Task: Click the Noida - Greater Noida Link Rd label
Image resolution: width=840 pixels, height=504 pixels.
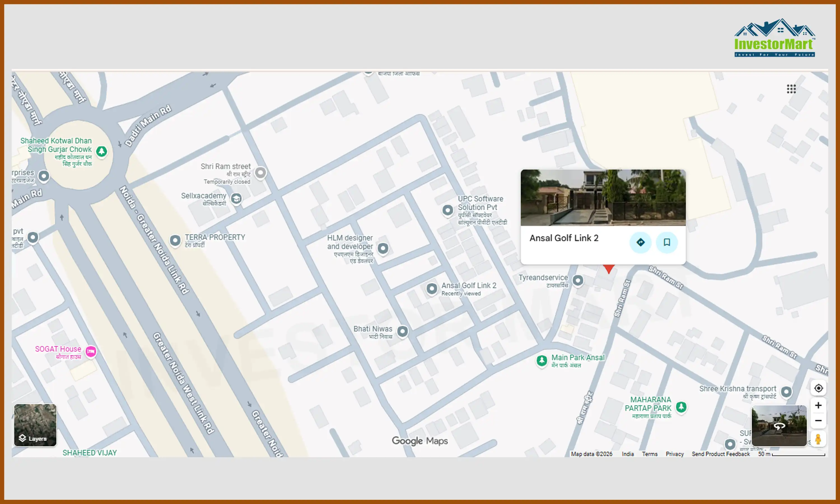Action: click(x=154, y=240)
